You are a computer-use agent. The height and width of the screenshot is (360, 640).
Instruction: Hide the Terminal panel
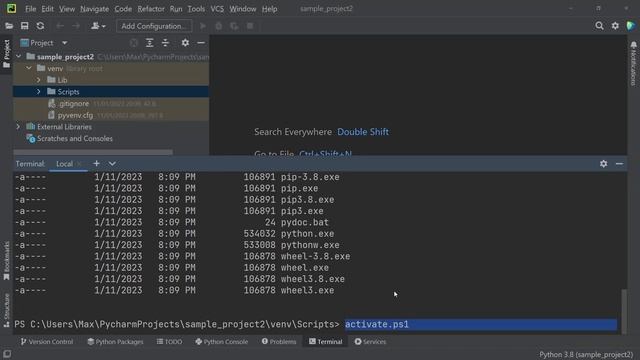pos(619,164)
